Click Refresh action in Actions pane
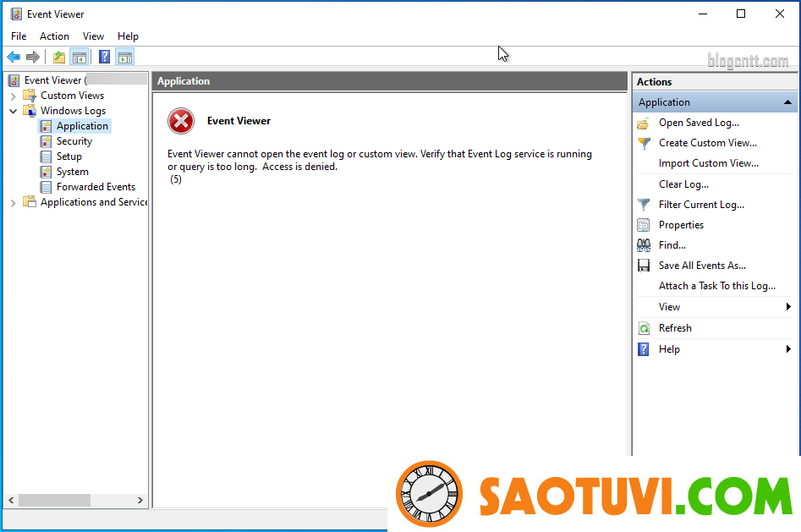The width and height of the screenshot is (801, 532). [x=675, y=328]
